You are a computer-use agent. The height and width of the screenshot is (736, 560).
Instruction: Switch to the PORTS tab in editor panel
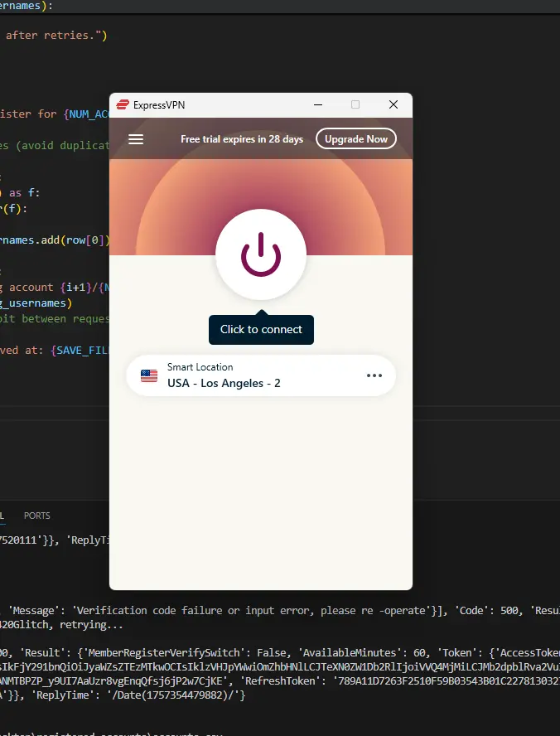tap(37, 516)
